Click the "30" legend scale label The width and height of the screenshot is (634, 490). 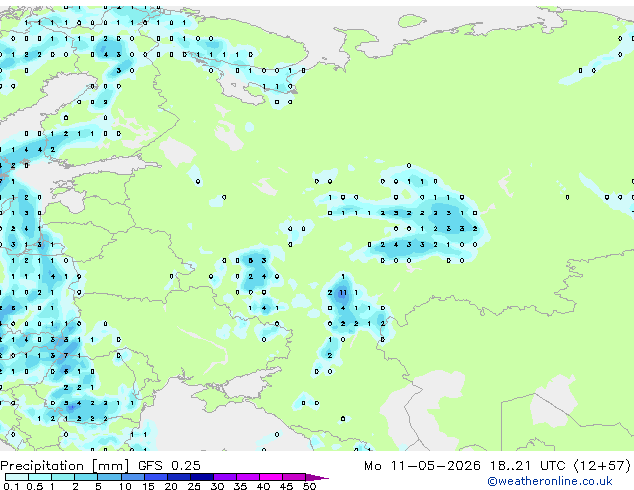(x=218, y=486)
